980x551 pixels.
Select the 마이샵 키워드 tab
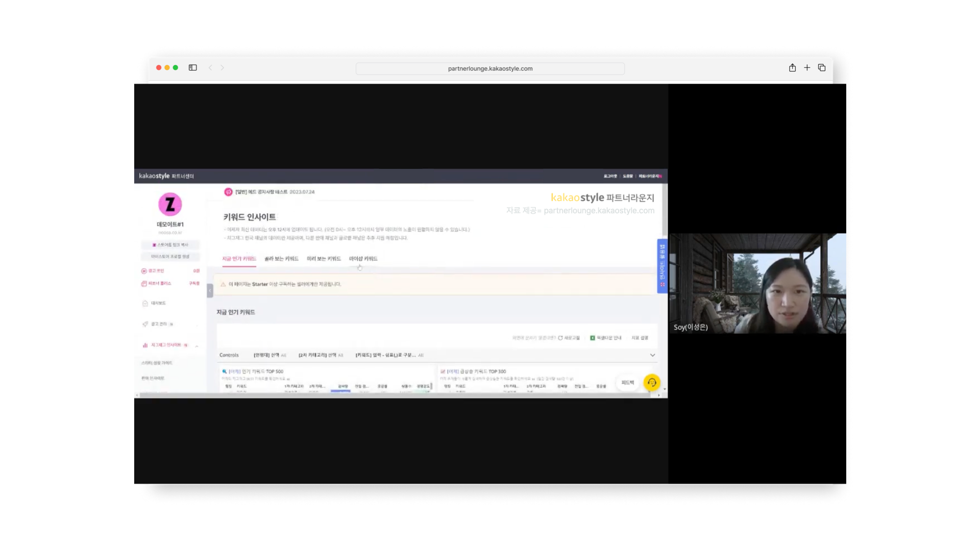(x=363, y=259)
